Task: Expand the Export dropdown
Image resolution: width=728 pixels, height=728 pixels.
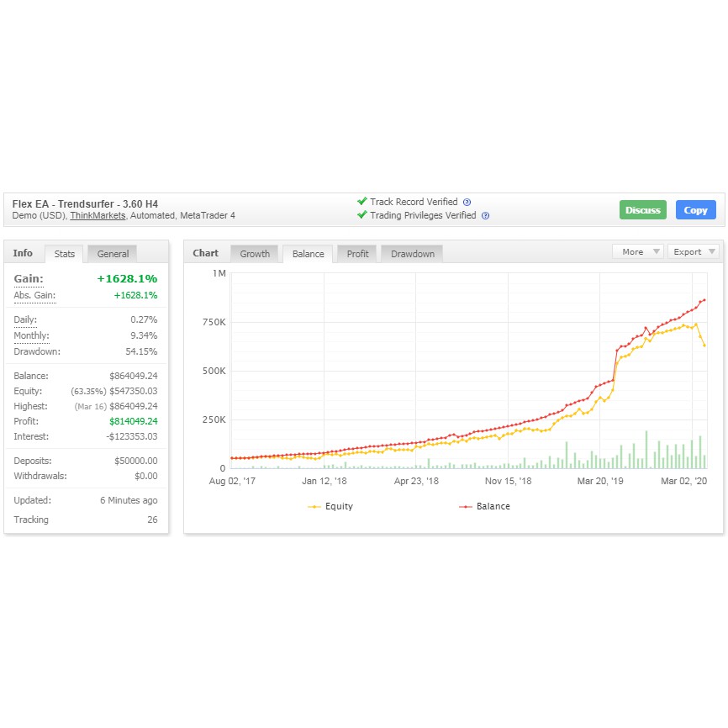Action: click(693, 252)
